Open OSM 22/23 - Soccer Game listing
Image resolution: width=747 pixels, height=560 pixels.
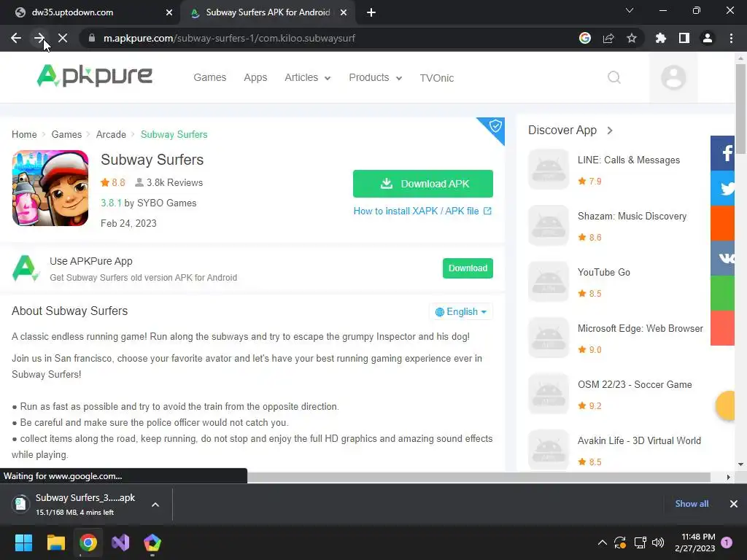[x=635, y=385]
